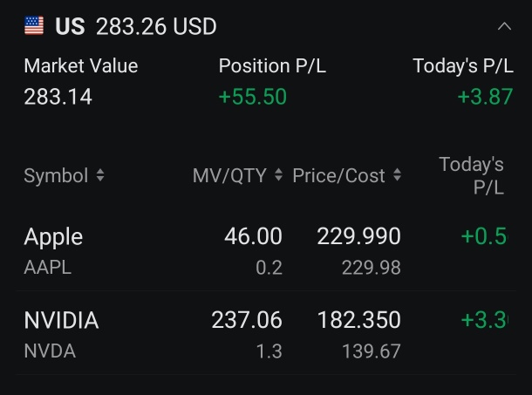
Task: Click the +55.50 Position P/L value
Action: [252, 97]
